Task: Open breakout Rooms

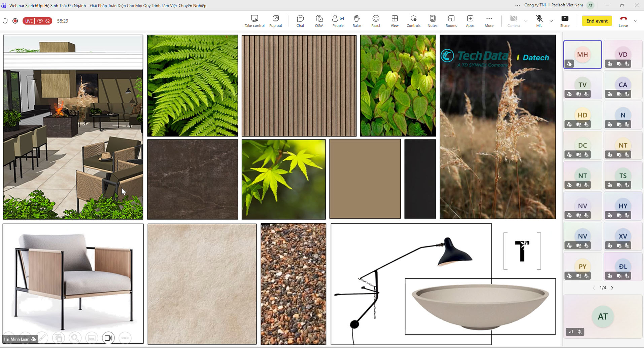Action: (x=451, y=21)
